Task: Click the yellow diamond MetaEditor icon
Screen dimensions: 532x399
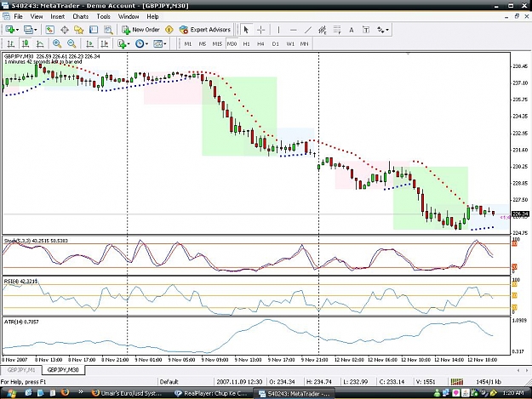Action: pos(169,30)
